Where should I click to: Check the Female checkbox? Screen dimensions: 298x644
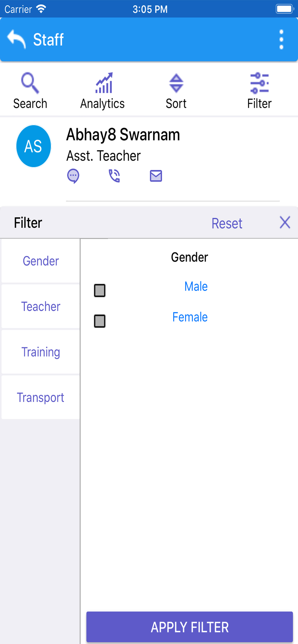[100, 321]
